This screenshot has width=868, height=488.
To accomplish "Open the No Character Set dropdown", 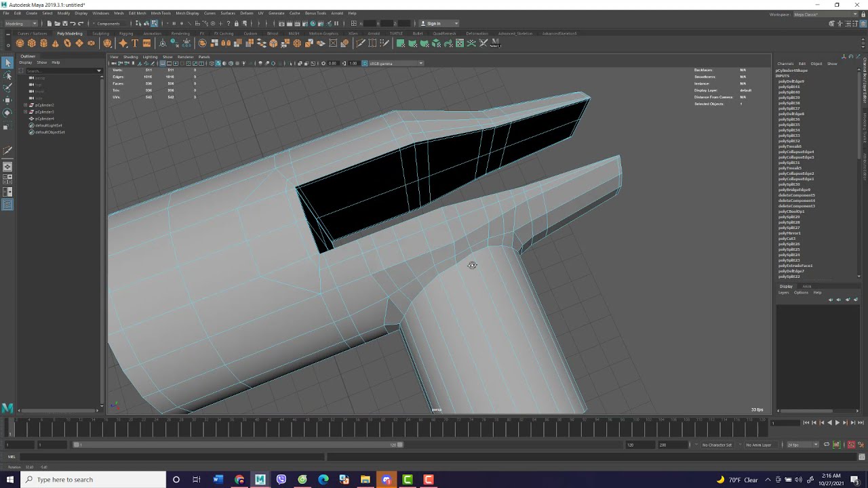I will 716,445.
